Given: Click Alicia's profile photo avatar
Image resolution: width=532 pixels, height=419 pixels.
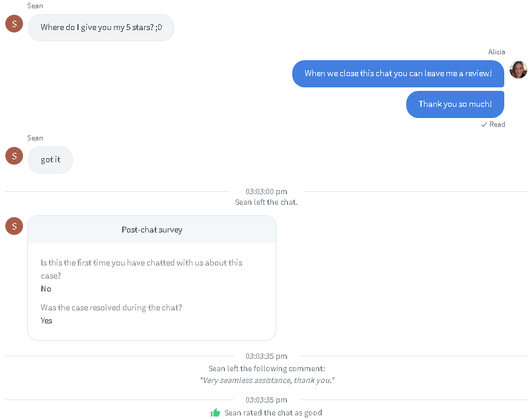Looking at the screenshot, I should (518, 70).
